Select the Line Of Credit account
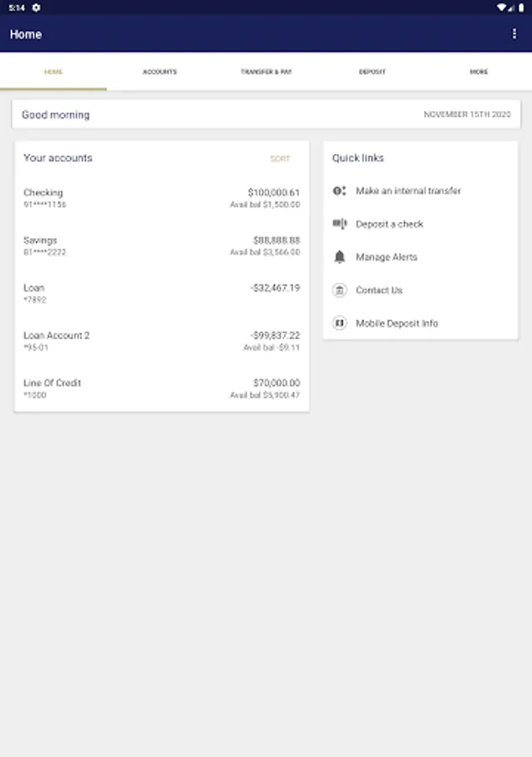The height and width of the screenshot is (757, 532). tap(161, 389)
